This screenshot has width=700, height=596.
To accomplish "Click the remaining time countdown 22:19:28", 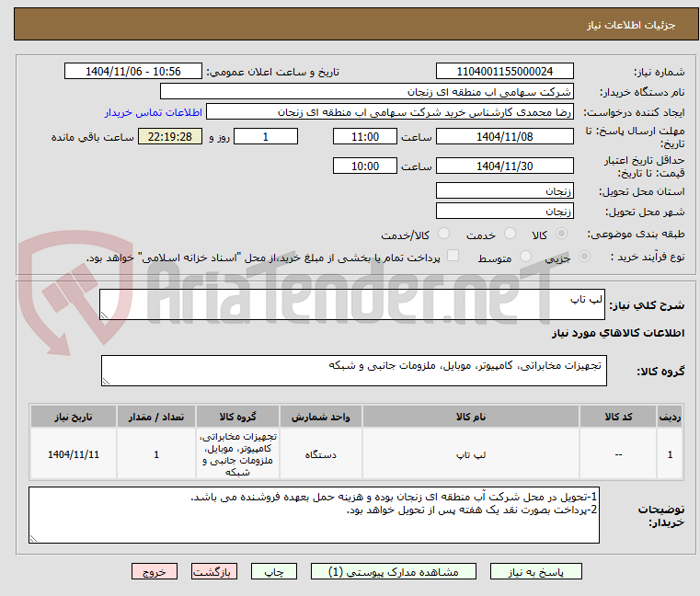I will 169,136.
